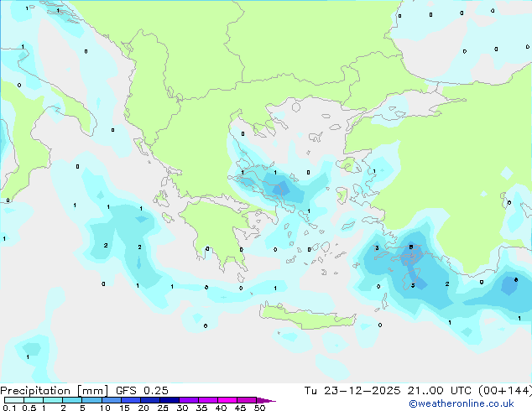Click the 'Precipitation [mm] GFS 0.25' title
This screenshot has width=532, height=411.
tap(84, 391)
